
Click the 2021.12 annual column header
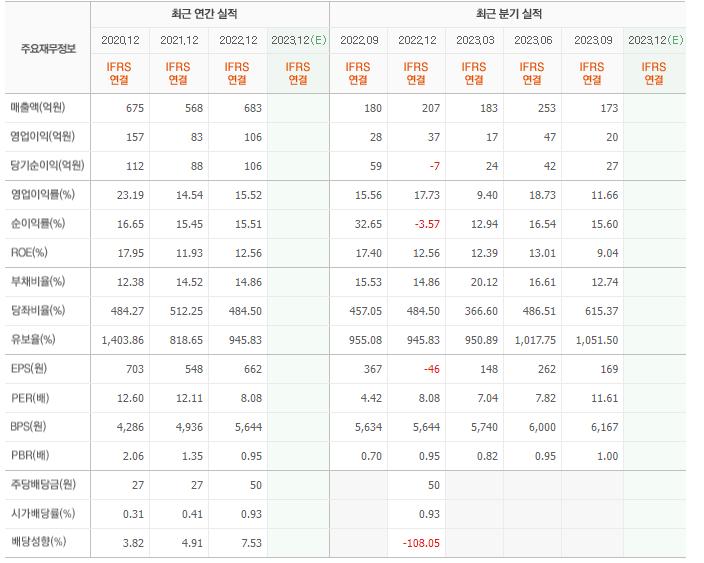(179, 40)
